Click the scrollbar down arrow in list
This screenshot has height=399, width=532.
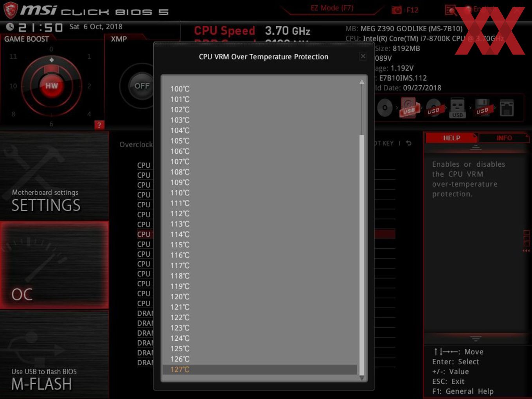pos(362,378)
